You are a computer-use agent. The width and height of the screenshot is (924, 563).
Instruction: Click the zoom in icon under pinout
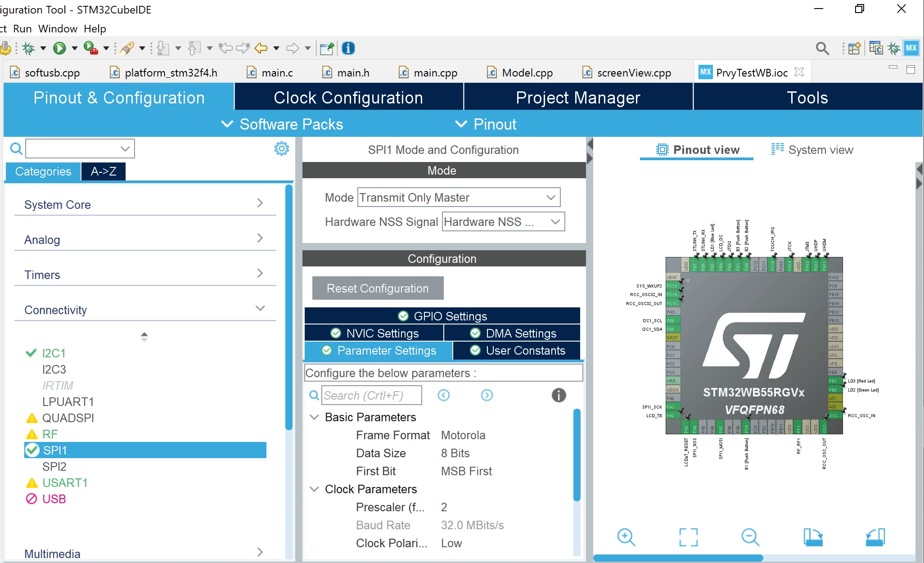tap(626, 537)
